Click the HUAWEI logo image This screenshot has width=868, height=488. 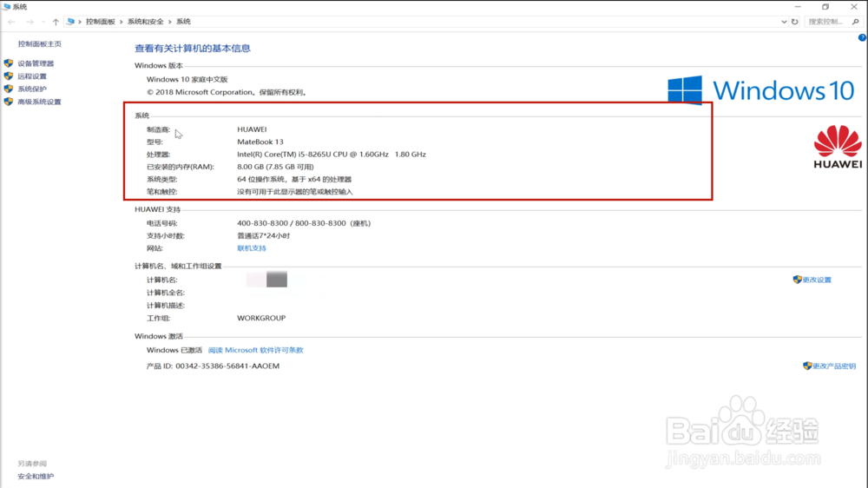(838, 147)
